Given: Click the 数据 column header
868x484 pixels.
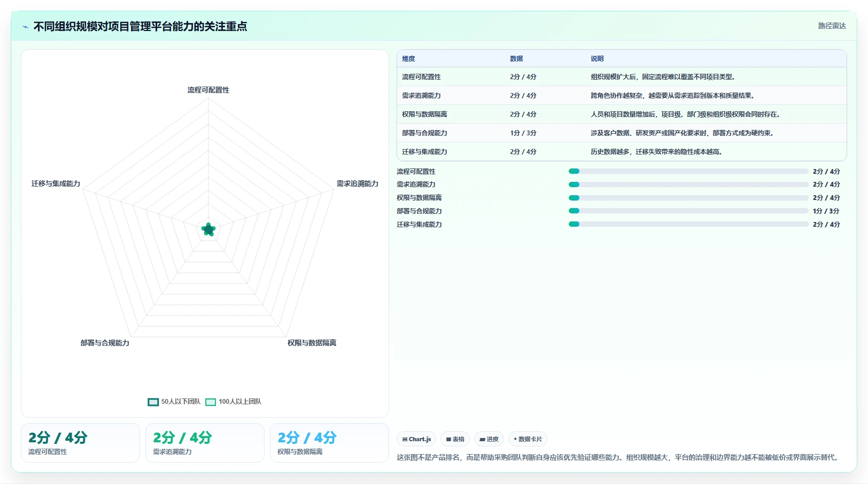Looking at the screenshot, I should (516, 59).
